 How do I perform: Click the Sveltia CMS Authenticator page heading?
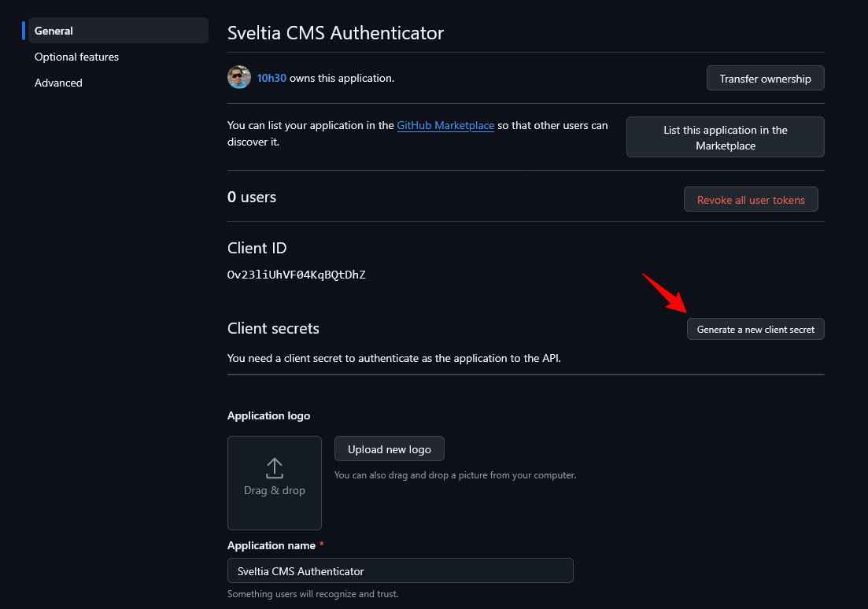click(335, 33)
